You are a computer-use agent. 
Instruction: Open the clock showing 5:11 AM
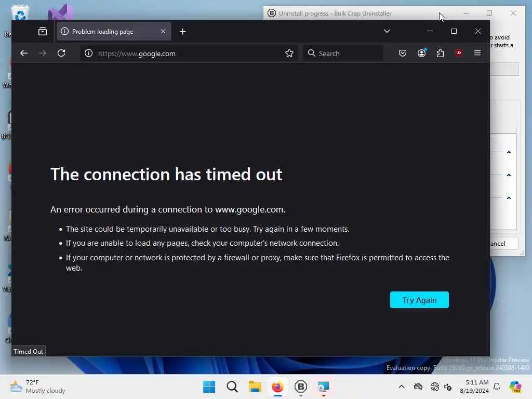474,387
